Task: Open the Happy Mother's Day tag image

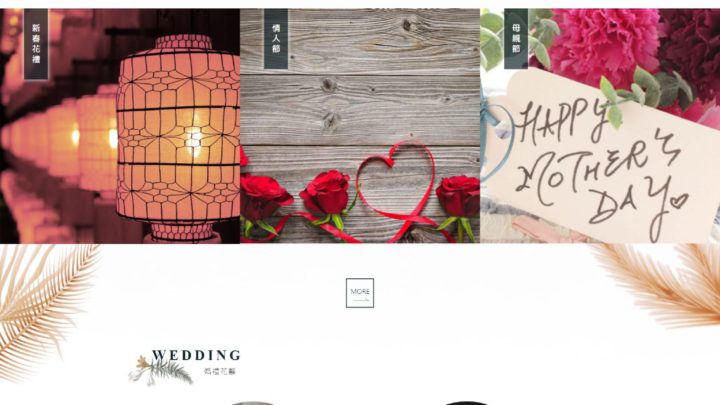Action: click(602, 161)
